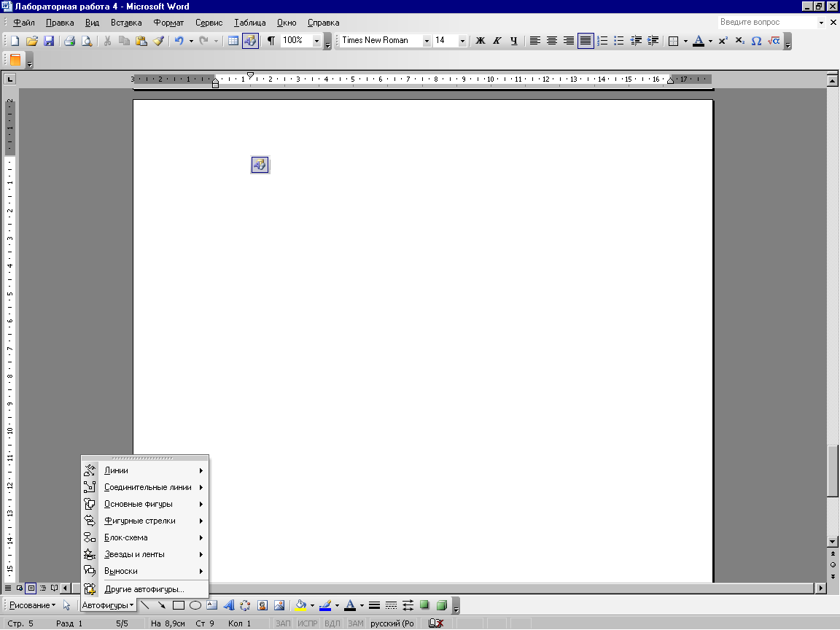Toggle justified text alignment
Viewport: 840px width, 630px height.
coord(586,41)
